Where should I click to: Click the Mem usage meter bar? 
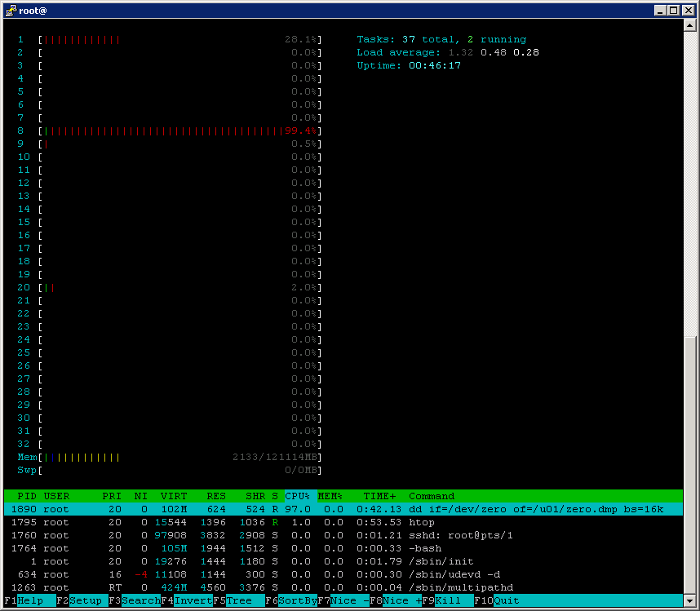(180, 457)
